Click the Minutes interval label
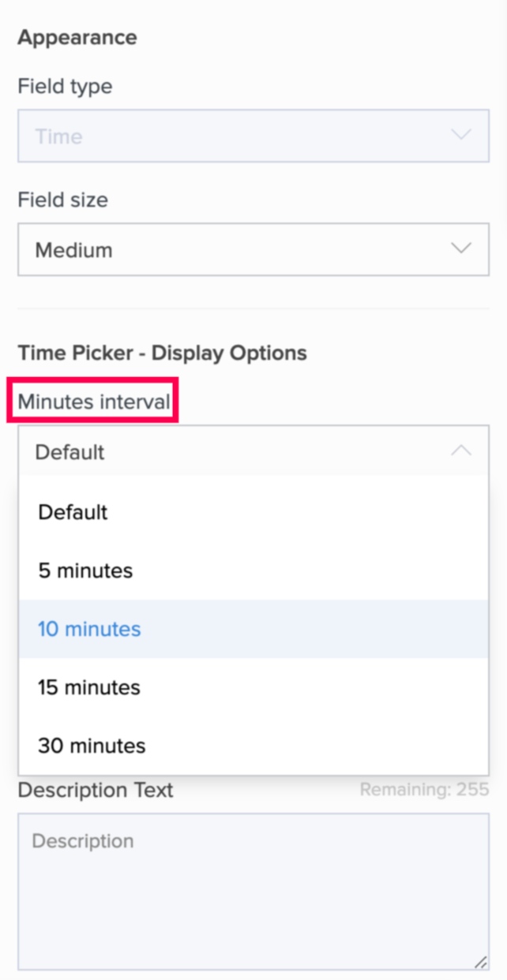This screenshot has width=507, height=980. (93, 402)
